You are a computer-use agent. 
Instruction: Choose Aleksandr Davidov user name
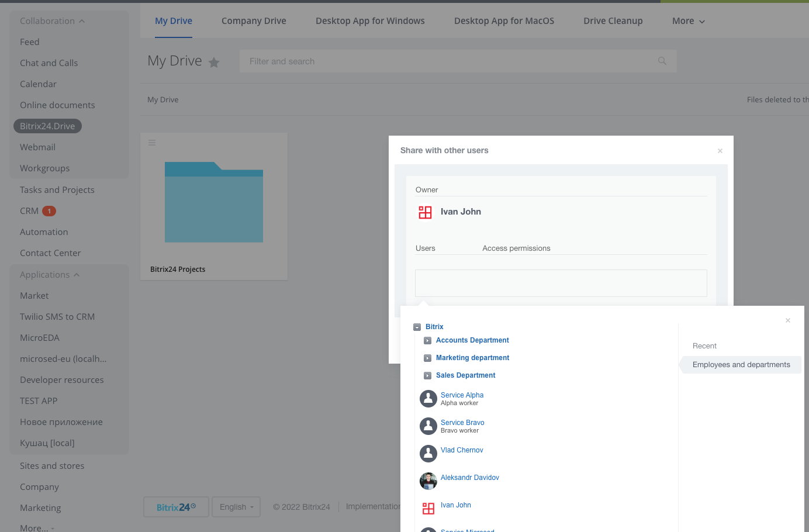pyautogui.click(x=470, y=478)
